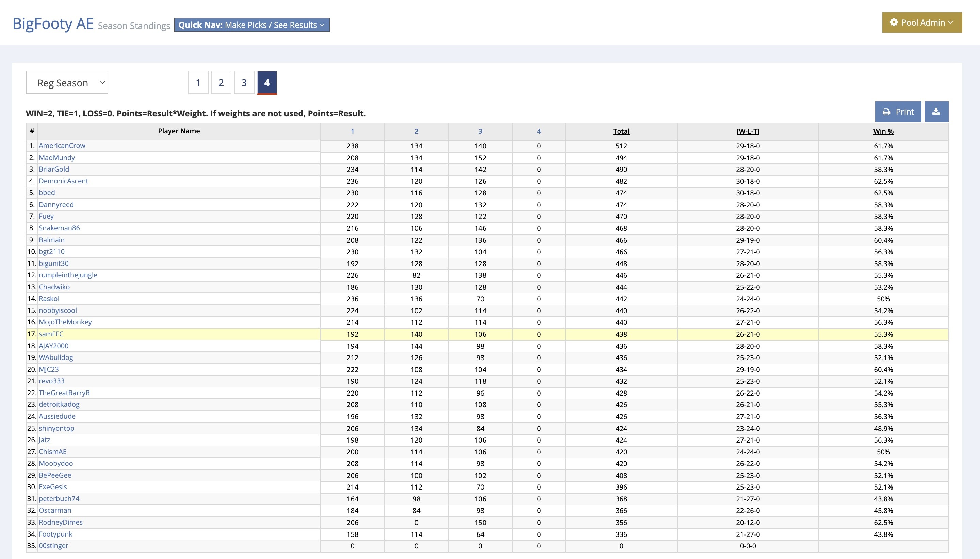Click AmericanCrow's total of 512

(x=621, y=146)
